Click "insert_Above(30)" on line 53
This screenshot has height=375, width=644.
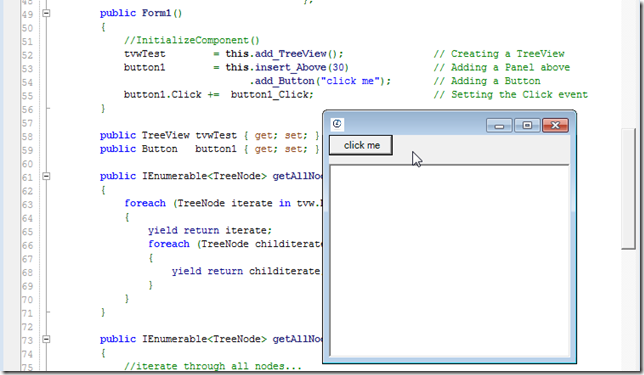302,67
